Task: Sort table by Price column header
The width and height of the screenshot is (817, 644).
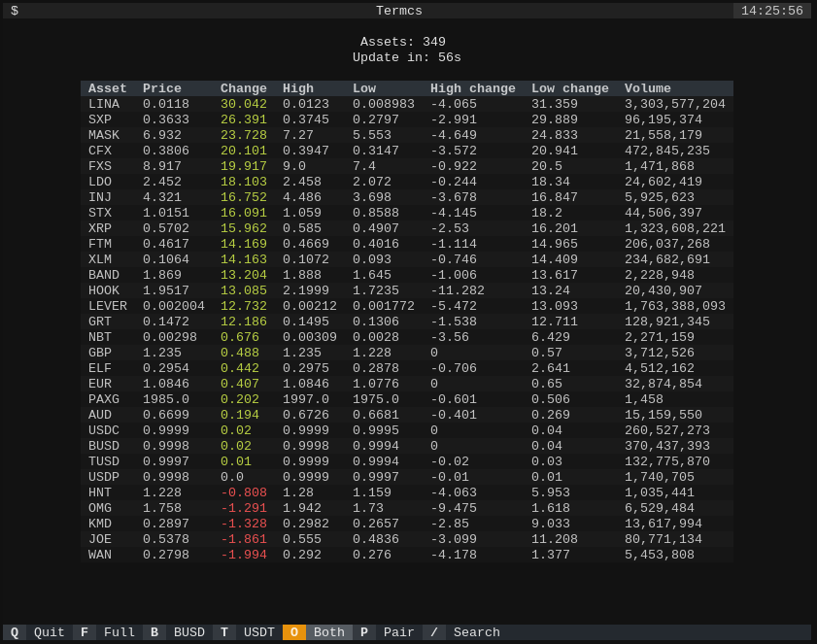Action: [162, 88]
